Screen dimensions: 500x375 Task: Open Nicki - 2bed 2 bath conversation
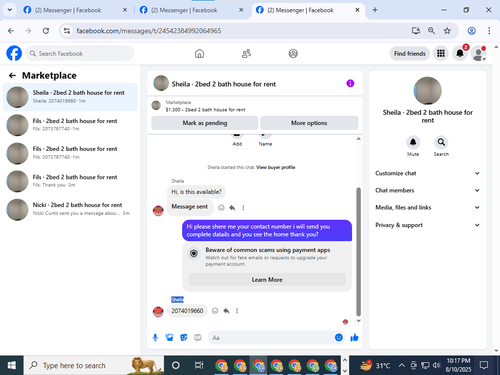[x=70, y=209]
